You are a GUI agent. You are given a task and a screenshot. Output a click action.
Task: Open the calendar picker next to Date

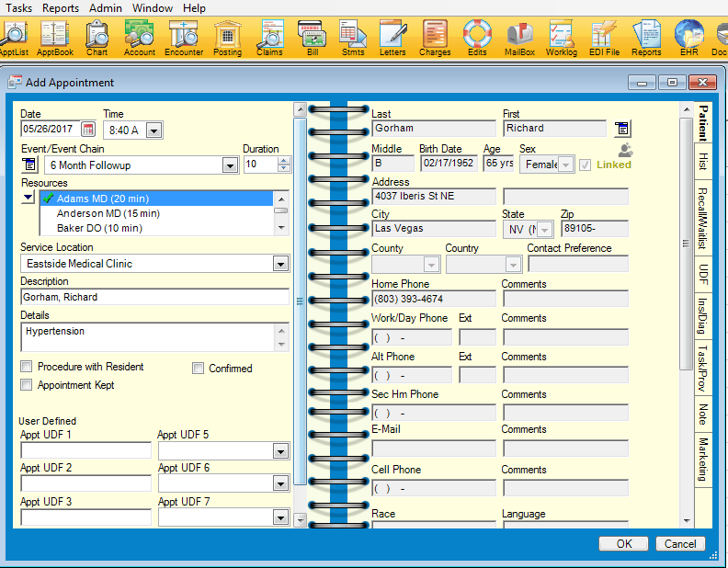87,129
